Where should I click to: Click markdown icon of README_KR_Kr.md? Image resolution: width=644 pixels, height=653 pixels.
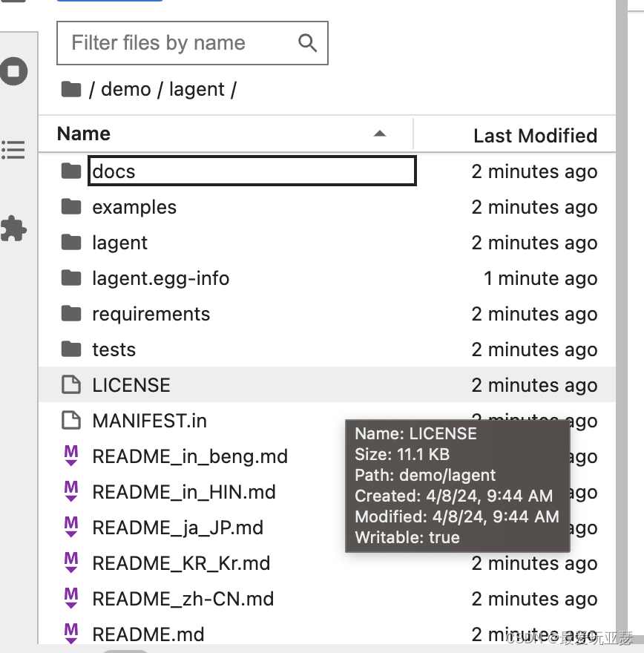click(71, 562)
